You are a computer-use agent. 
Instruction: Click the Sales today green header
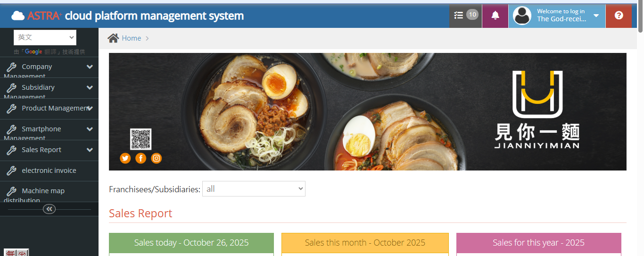191,243
